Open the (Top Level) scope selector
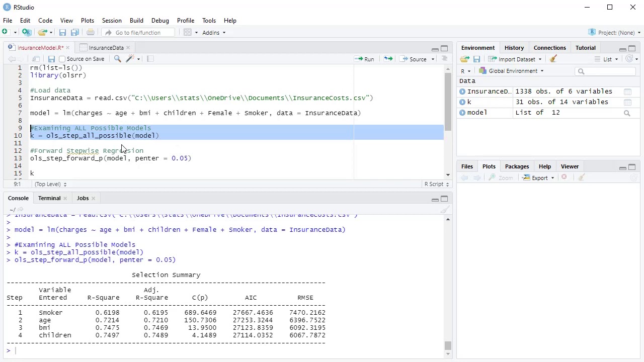This screenshot has height=362, width=644. click(x=50, y=184)
